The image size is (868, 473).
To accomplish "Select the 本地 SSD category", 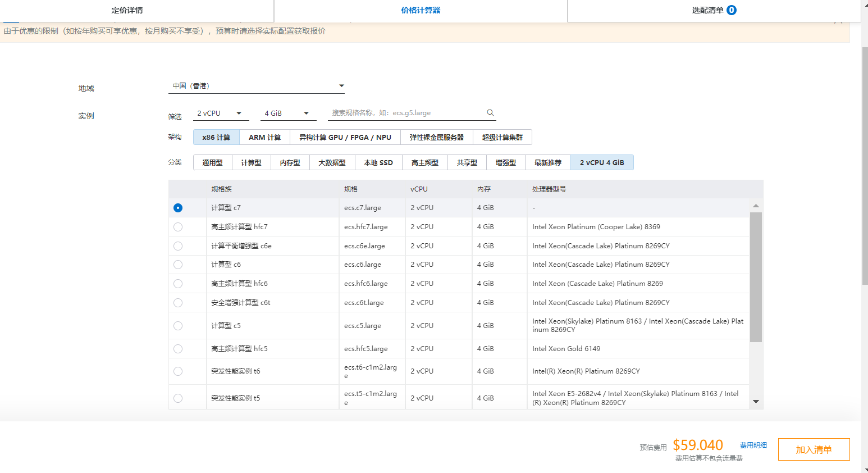I will click(378, 163).
